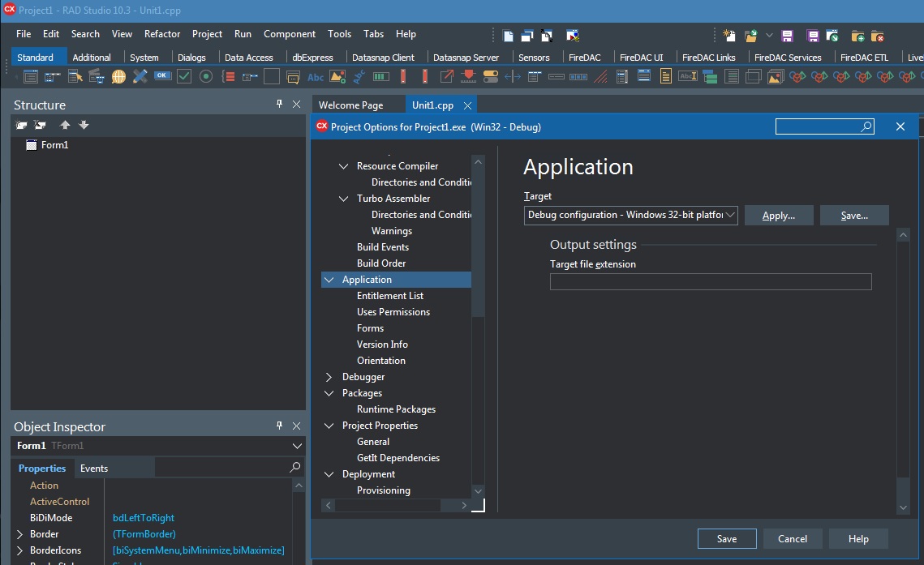The image size is (924, 565).
Task: Switch to the Welcome Page tab
Action: pyautogui.click(x=350, y=105)
